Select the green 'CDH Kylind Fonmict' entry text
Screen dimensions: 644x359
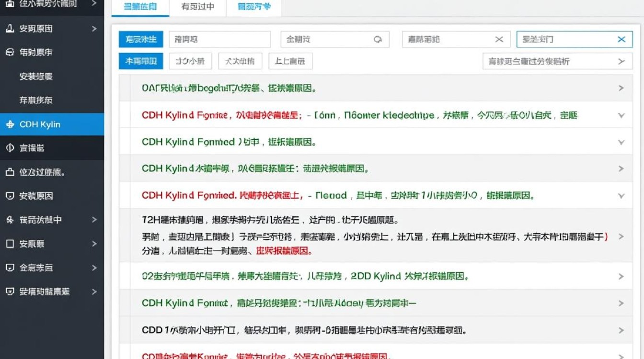point(279,303)
